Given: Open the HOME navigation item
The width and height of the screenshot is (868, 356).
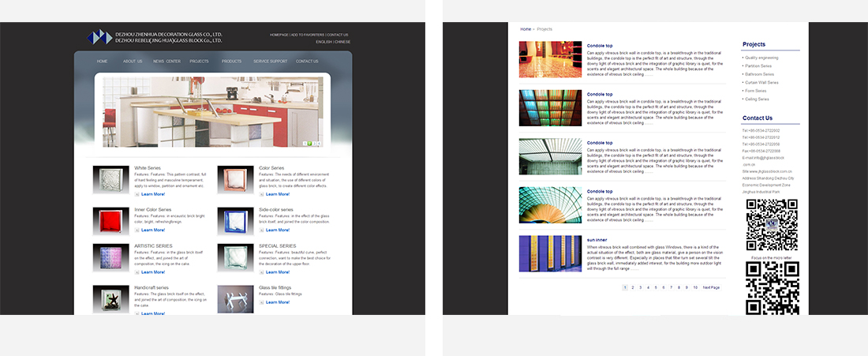Looking at the screenshot, I should click(102, 62).
